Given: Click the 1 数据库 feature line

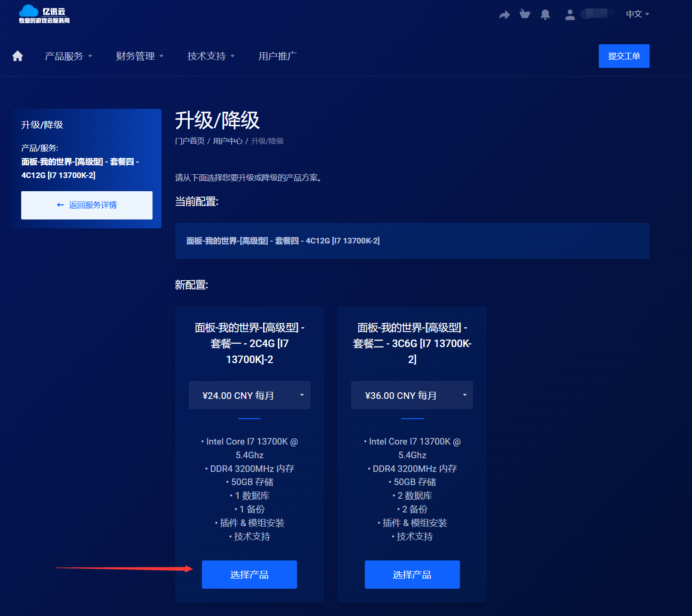Looking at the screenshot, I should point(249,495).
